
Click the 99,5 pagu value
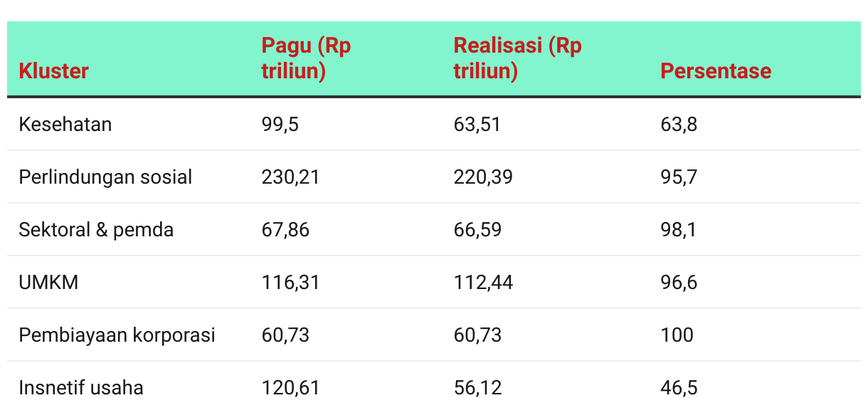coord(280,125)
